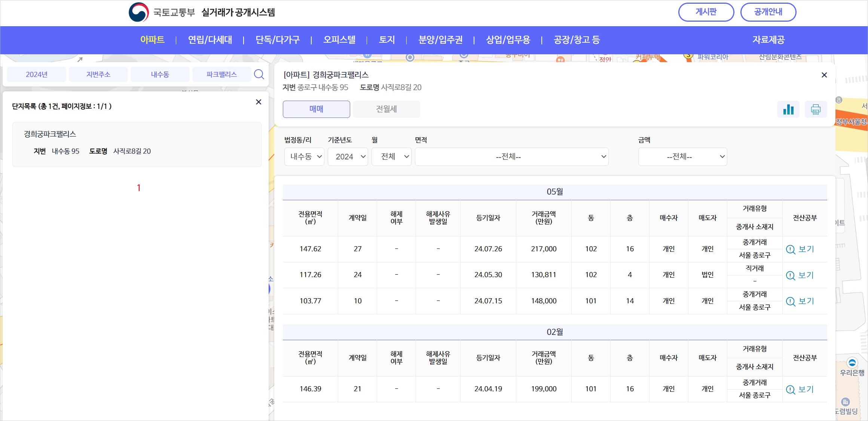The image size is (868, 421).
Task: Open the 자료제공 menu
Action: (x=768, y=40)
